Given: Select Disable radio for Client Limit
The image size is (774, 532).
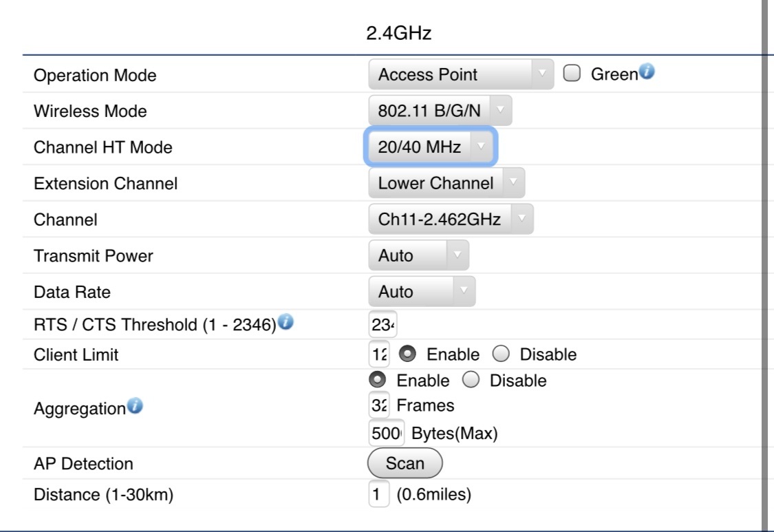Looking at the screenshot, I should (501, 354).
